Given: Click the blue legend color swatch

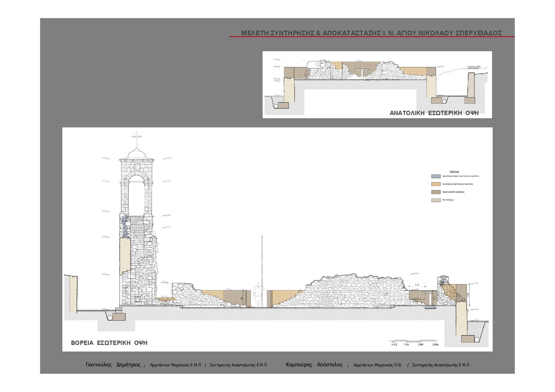Looking at the screenshot, I should pyautogui.click(x=436, y=176).
